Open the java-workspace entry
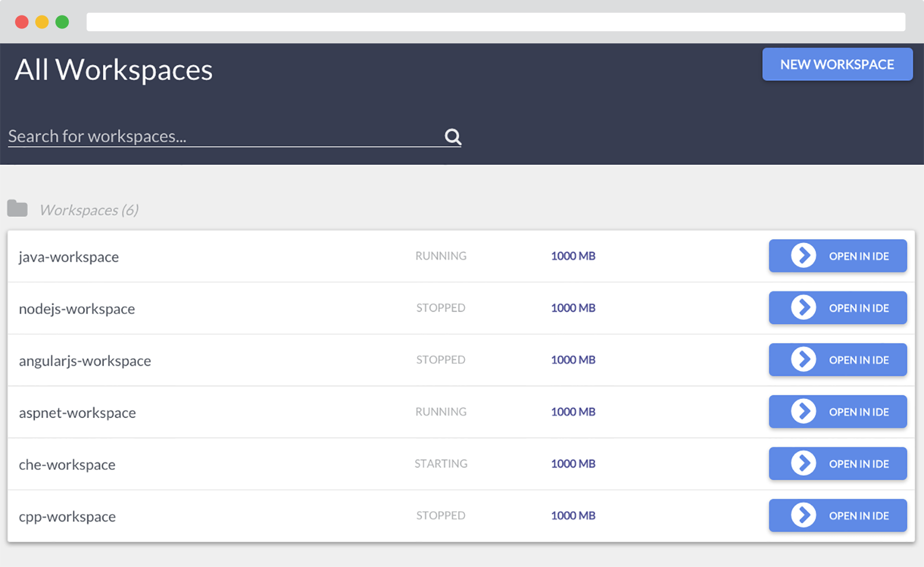Image resolution: width=924 pixels, height=567 pixels. coord(69,257)
